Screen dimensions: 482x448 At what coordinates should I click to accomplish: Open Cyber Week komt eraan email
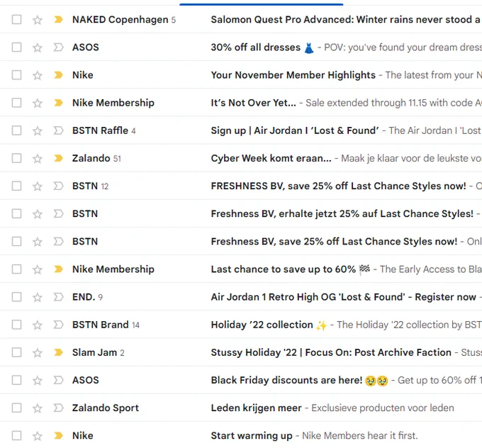pos(271,158)
